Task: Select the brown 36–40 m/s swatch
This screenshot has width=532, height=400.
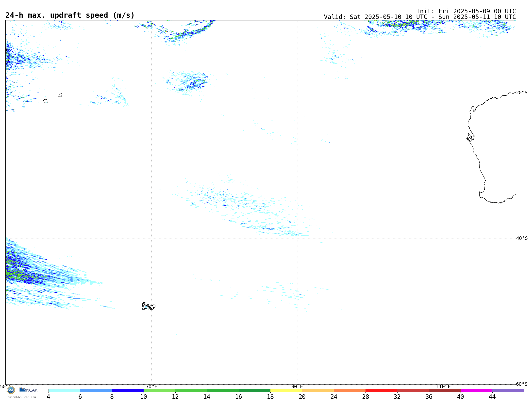Action: pyautogui.click(x=445, y=391)
